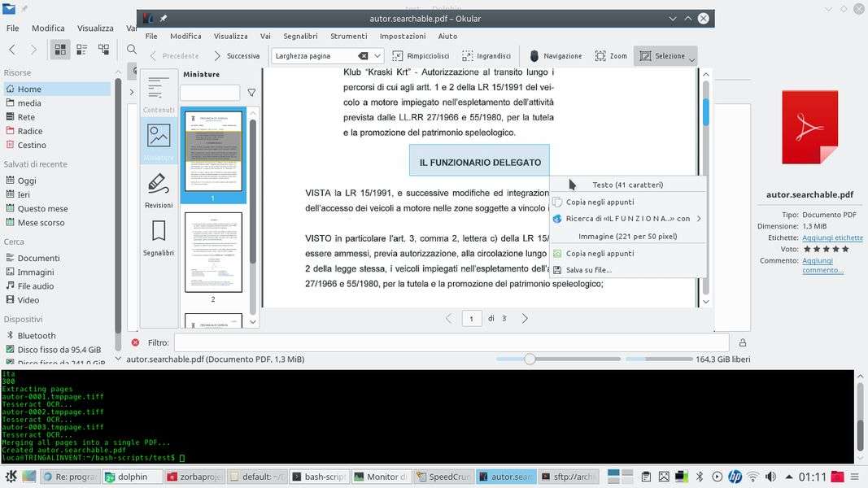Open Okular Aiuto menu
868x488 pixels.
(x=447, y=36)
